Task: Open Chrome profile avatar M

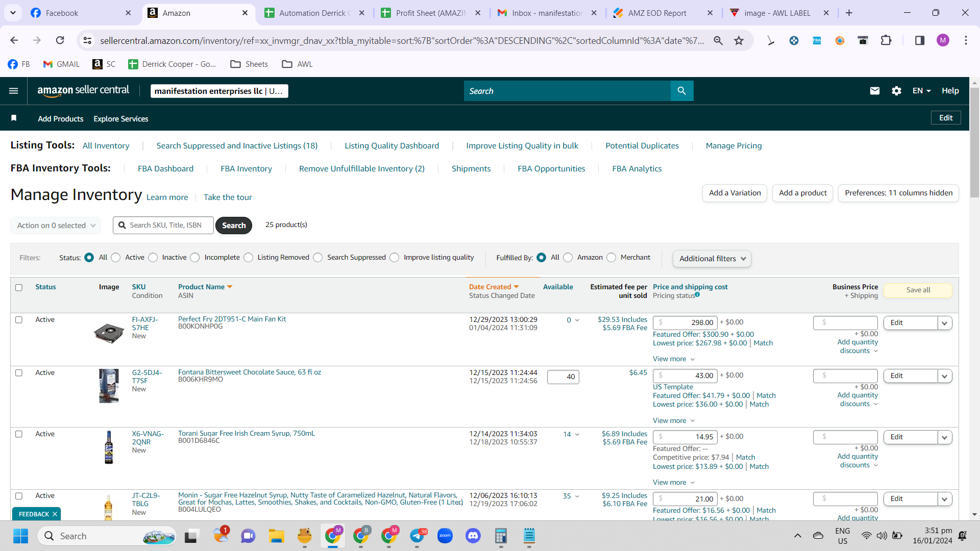Action: tap(943, 40)
